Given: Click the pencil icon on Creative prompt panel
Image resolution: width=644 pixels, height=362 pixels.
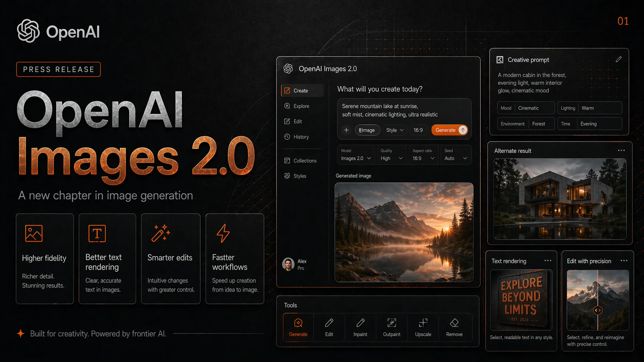Looking at the screenshot, I should 619,59.
